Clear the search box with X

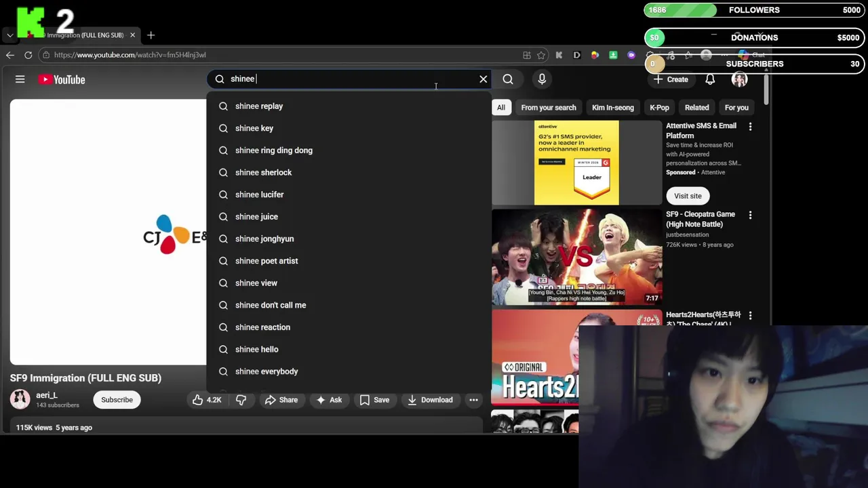[x=484, y=79]
